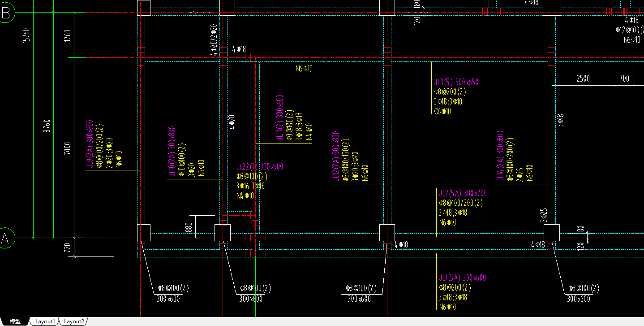Select the 2Φ25 line under JL14
The width and height of the screenshot is (644, 326).
(x=519, y=174)
